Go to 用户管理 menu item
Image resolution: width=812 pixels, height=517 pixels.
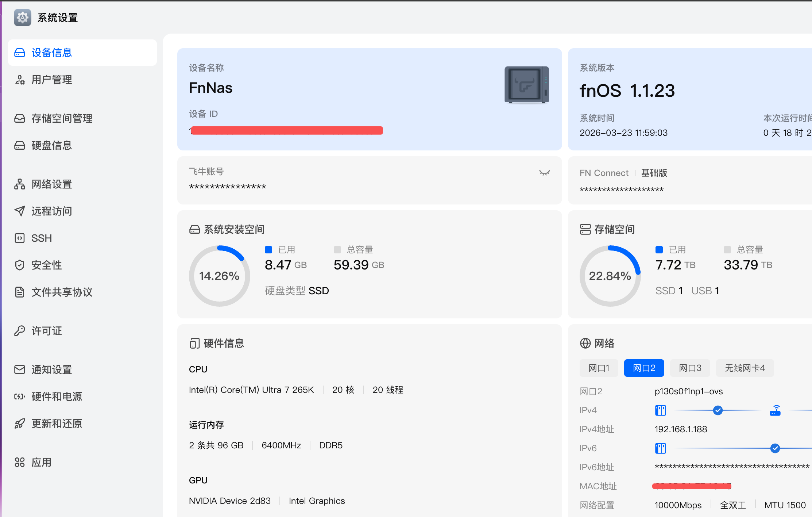[x=82, y=80]
